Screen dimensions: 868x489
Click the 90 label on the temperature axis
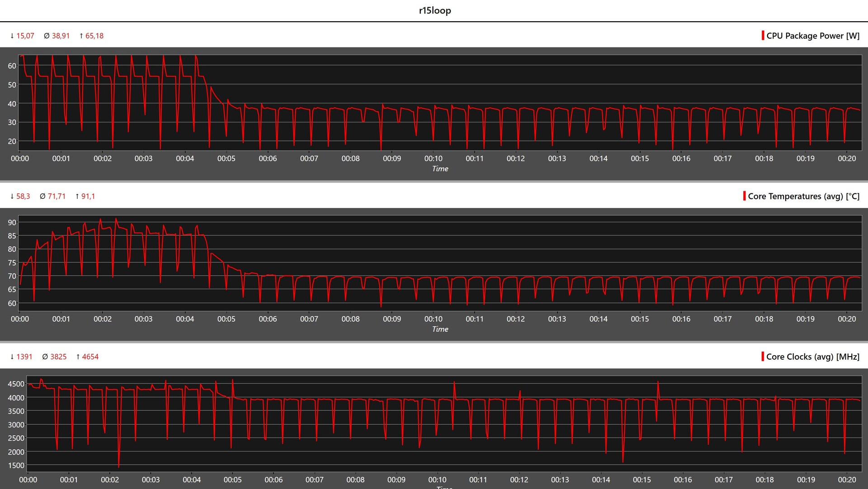click(12, 222)
